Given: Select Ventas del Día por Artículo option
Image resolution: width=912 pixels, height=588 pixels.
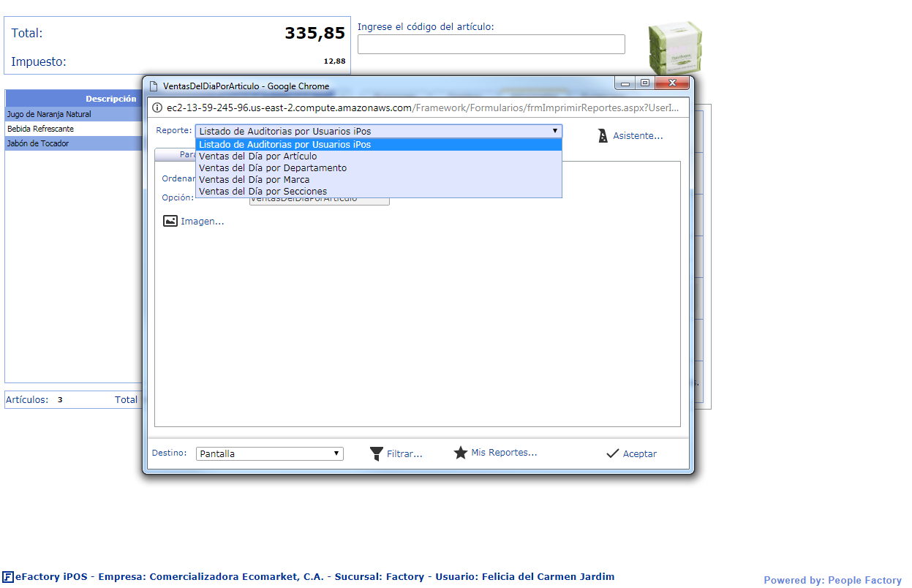Looking at the screenshot, I should click(x=257, y=157).
